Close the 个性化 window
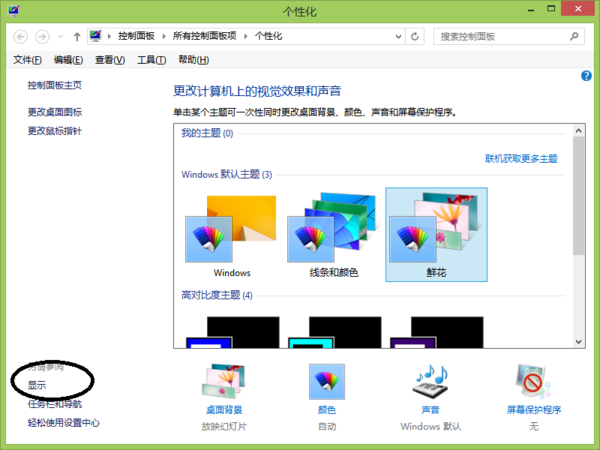Screen dimensions: 600x450 [x=578, y=8]
